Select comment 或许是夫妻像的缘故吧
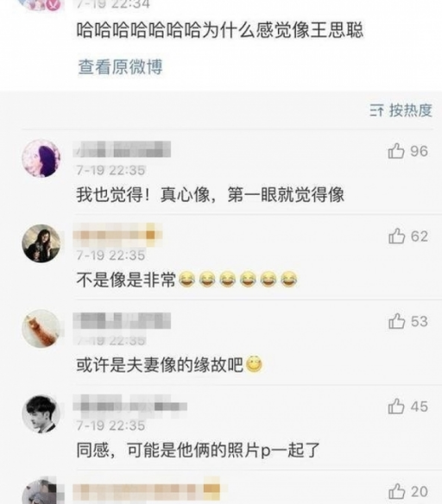The image size is (442, 504). coord(169,364)
